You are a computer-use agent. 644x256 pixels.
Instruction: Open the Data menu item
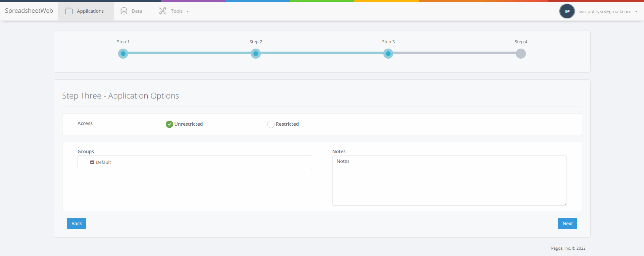click(x=131, y=11)
